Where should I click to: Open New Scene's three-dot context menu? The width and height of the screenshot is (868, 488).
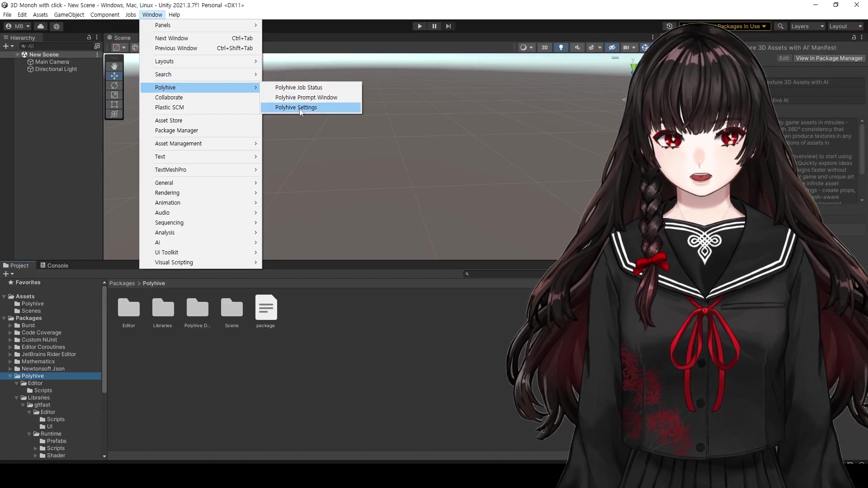(x=97, y=54)
